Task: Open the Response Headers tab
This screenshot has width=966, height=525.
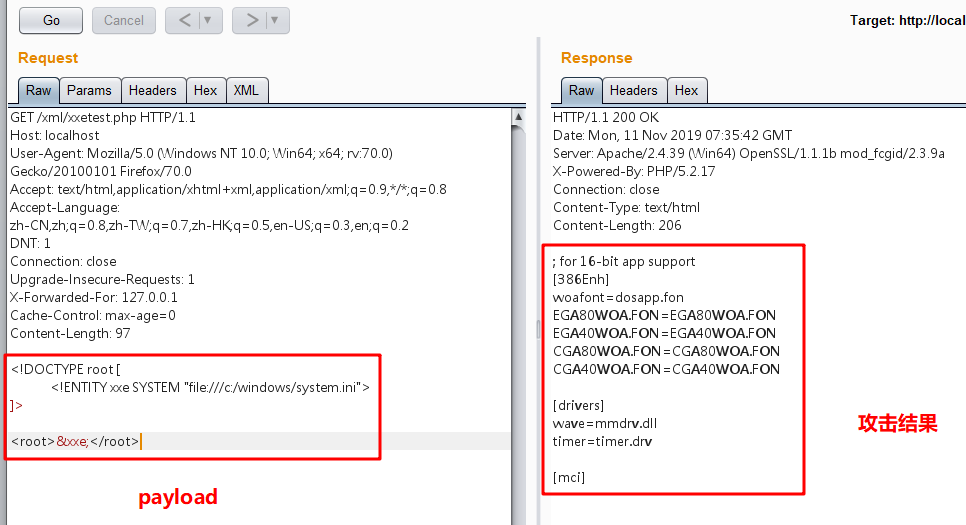Action: [x=634, y=91]
